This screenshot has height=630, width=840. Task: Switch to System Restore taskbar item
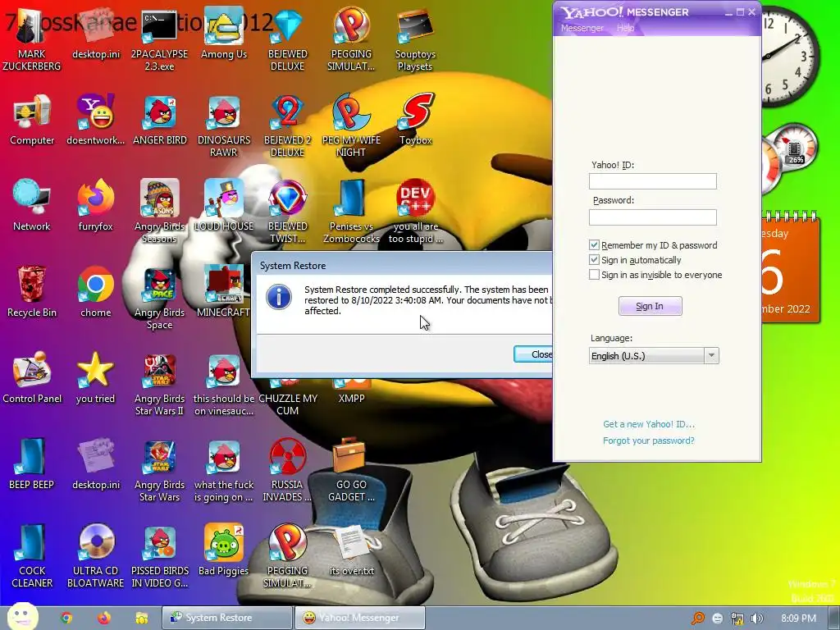[227, 618]
